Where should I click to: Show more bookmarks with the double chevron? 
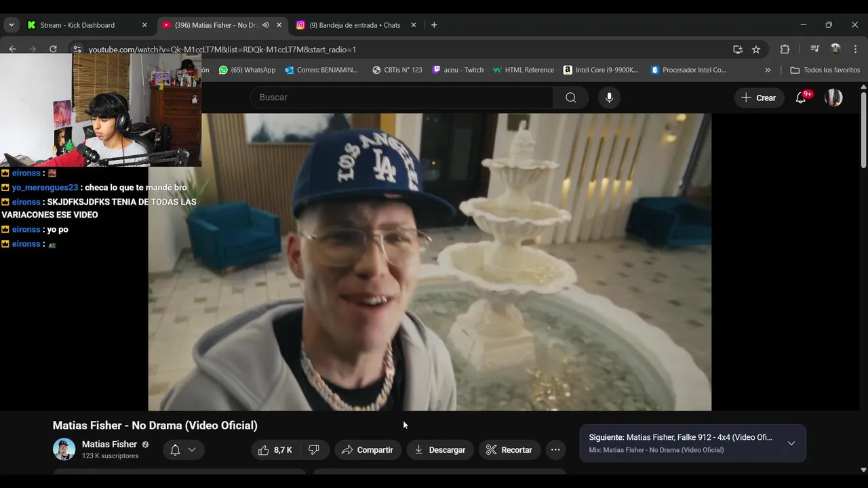[x=768, y=70]
